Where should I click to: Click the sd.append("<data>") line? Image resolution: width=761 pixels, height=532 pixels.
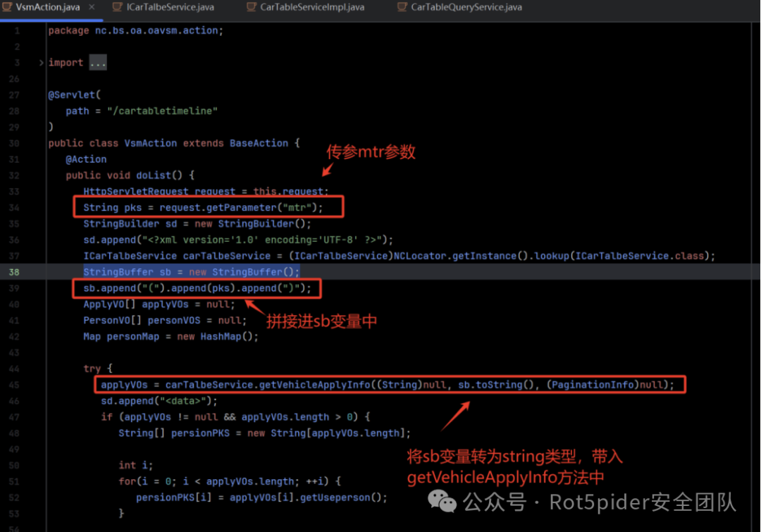click(x=159, y=401)
